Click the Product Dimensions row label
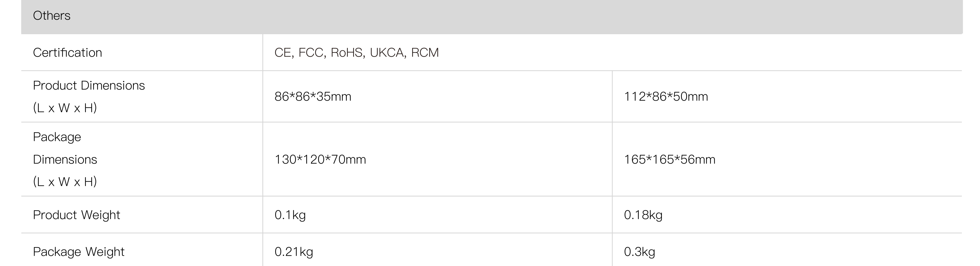This screenshot has width=980, height=266. coord(89,86)
